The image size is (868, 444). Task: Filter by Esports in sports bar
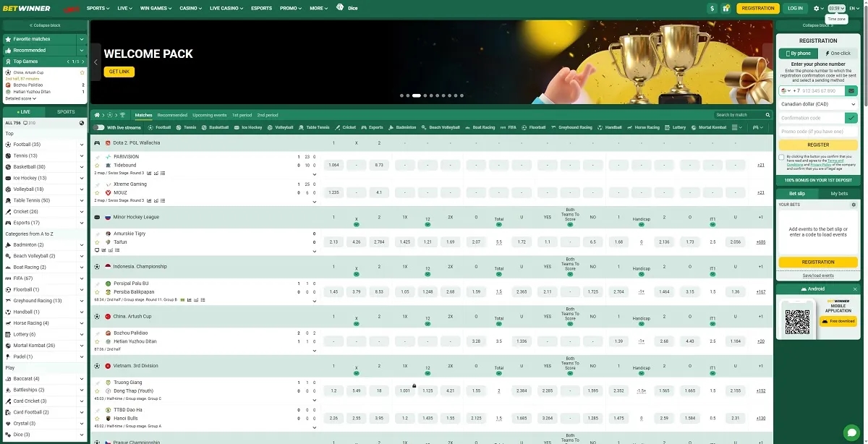373,127
